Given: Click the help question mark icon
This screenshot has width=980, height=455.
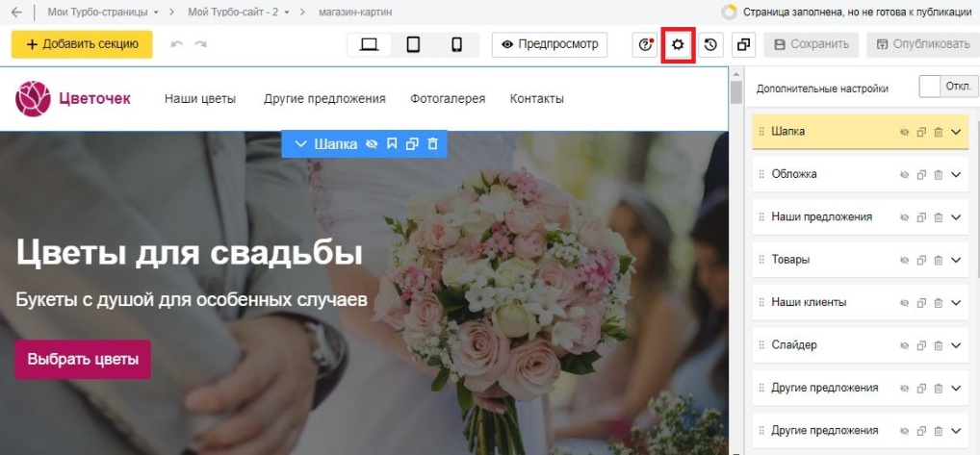Looking at the screenshot, I should click(x=646, y=45).
